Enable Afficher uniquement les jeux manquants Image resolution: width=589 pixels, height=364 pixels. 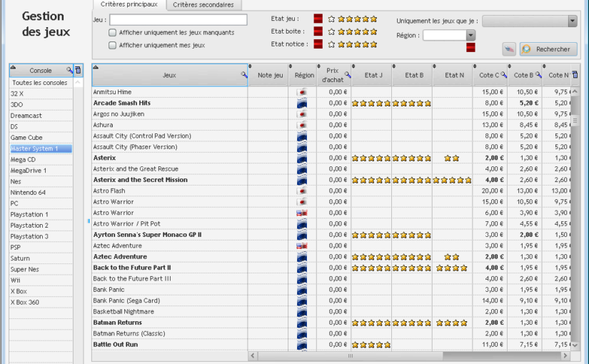[112, 33]
